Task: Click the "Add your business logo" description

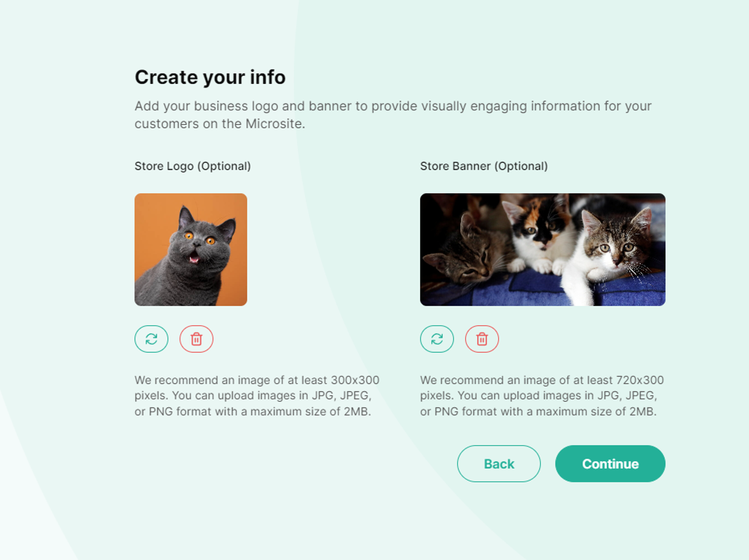Action: [393, 115]
